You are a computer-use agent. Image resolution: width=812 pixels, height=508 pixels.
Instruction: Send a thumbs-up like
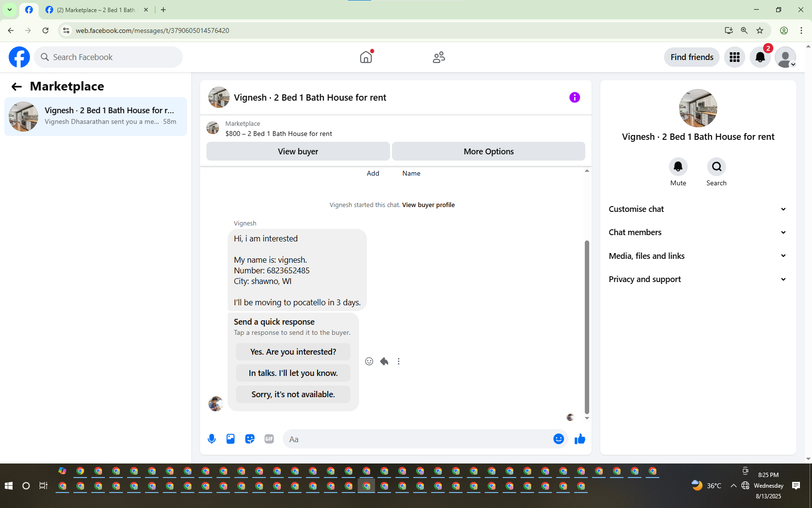coord(580,439)
